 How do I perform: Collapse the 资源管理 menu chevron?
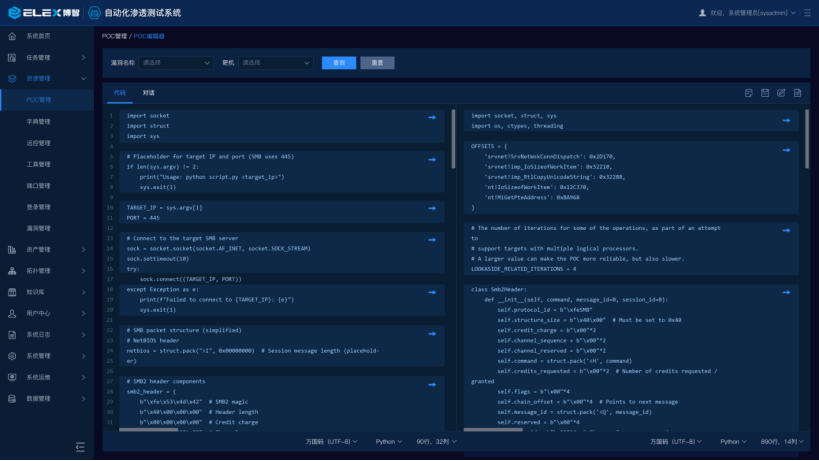84,79
